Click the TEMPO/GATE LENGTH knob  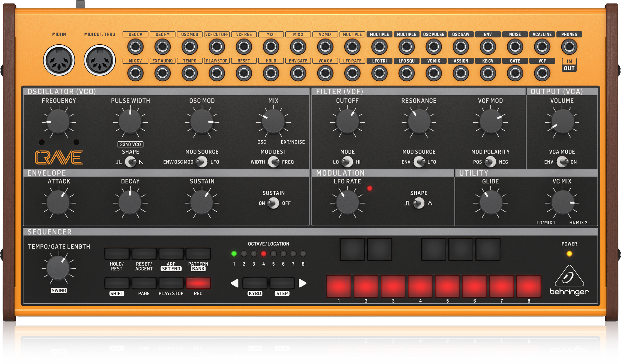tap(58, 268)
